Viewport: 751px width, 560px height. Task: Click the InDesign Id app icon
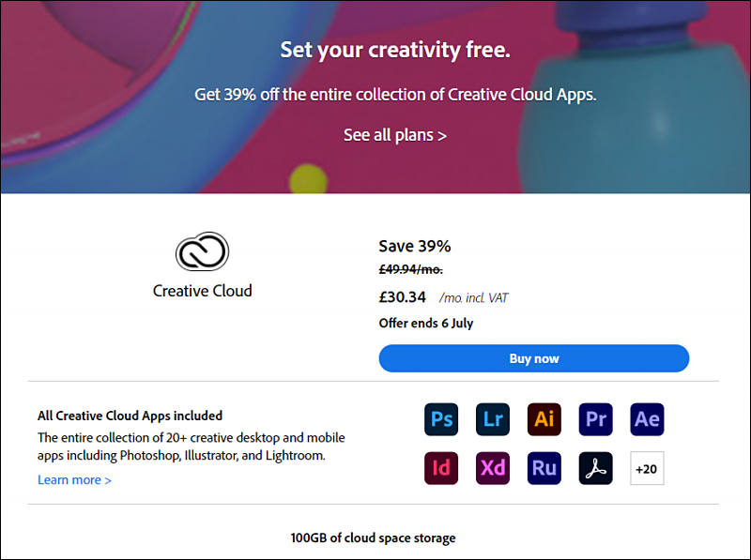click(441, 468)
